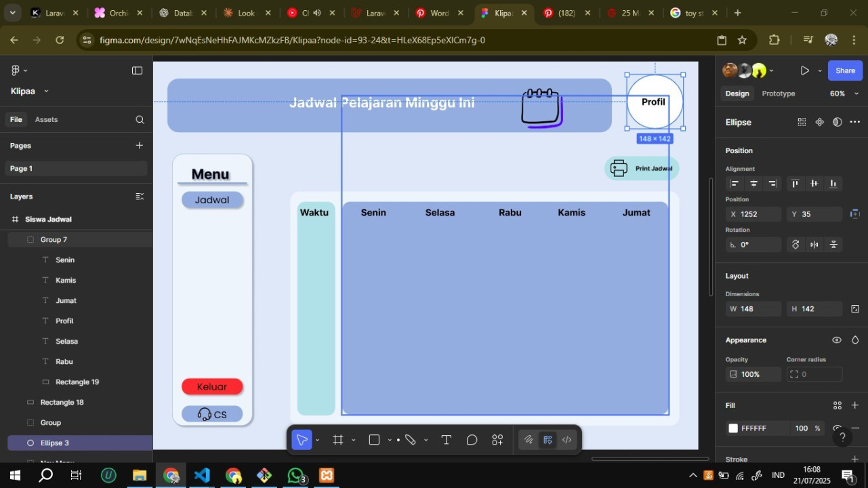Open the Assets tab in left panel
The image size is (868, 488).
(x=46, y=119)
